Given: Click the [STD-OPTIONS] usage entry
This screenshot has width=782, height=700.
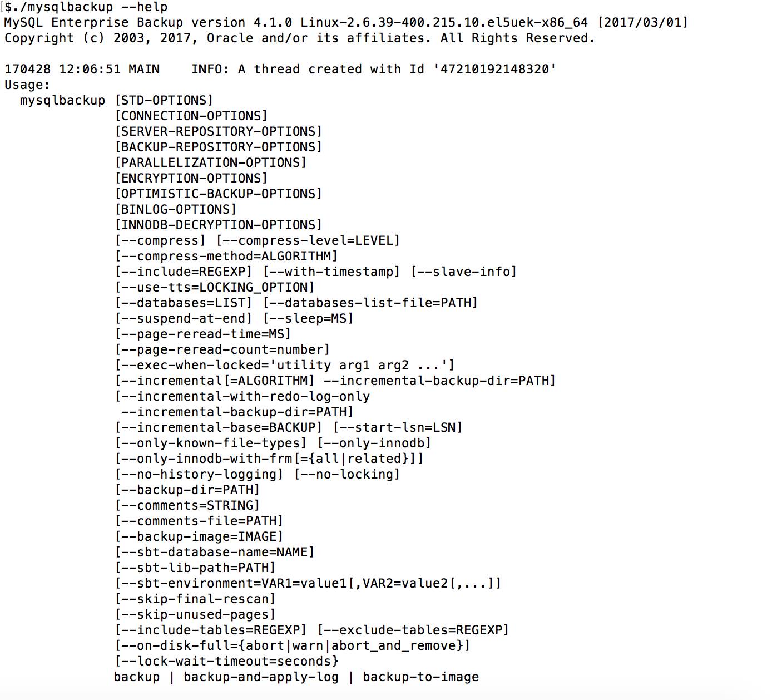Looking at the screenshot, I should pos(164,101).
